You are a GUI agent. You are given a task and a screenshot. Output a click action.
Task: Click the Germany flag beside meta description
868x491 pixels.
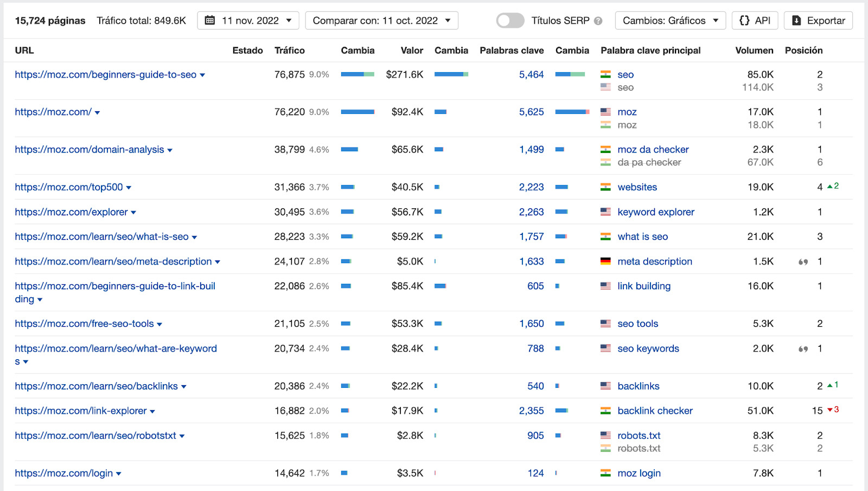(x=605, y=262)
